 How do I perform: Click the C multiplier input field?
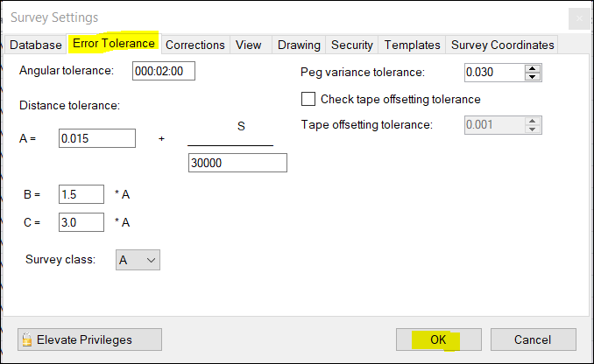pos(81,222)
